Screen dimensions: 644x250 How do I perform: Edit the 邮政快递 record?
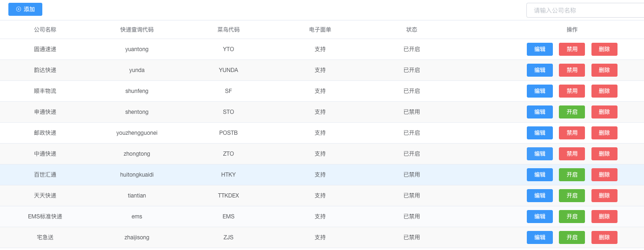click(539, 133)
